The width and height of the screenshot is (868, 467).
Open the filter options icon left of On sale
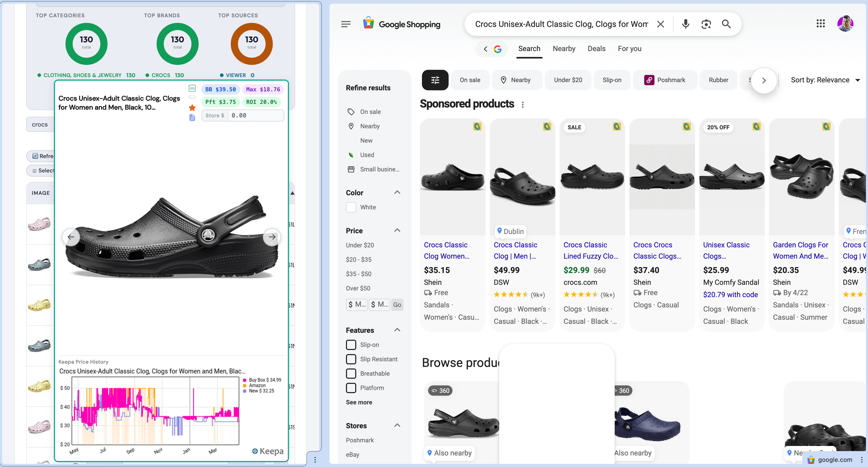pos(435,80)
